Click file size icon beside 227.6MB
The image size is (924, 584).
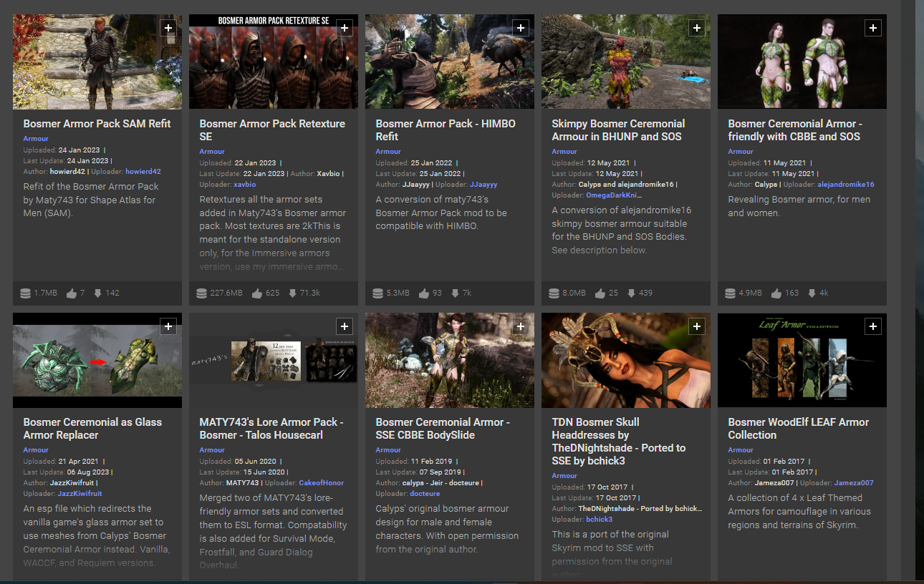[x=202, y=293]
